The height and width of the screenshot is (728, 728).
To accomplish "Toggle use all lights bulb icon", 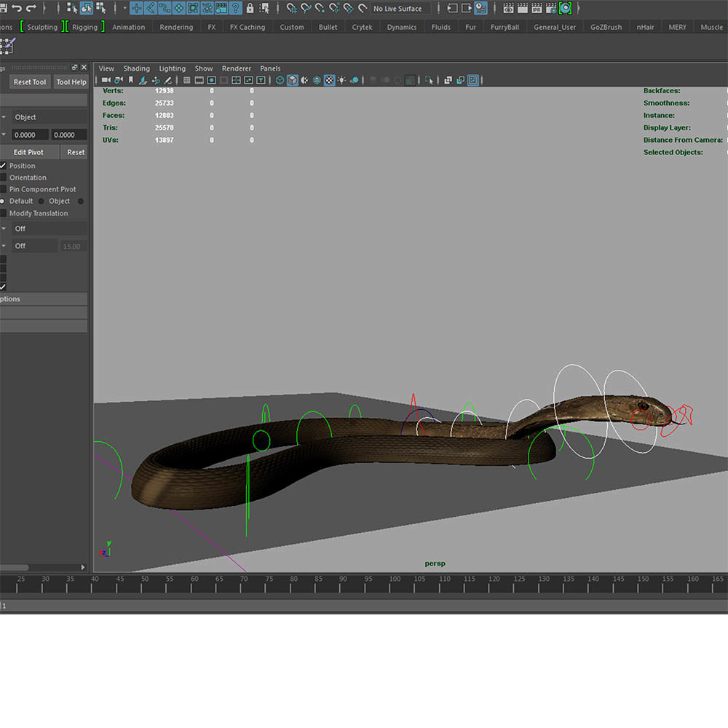I will click(341, 80).
